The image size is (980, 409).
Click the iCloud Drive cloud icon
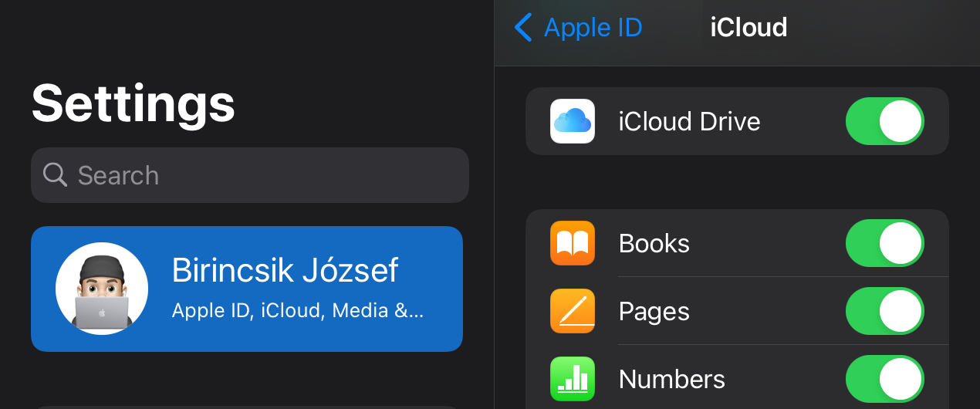click(572, 121)
